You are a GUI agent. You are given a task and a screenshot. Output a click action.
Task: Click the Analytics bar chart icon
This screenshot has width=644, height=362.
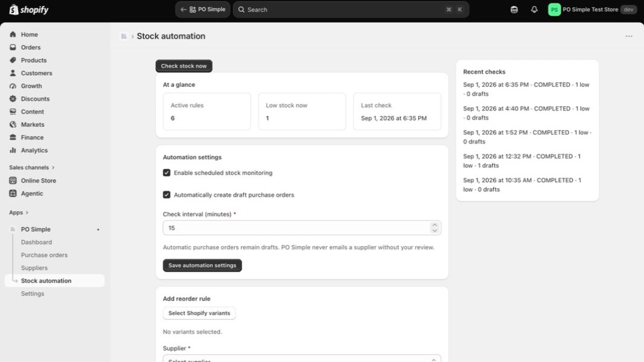[13, 150]
